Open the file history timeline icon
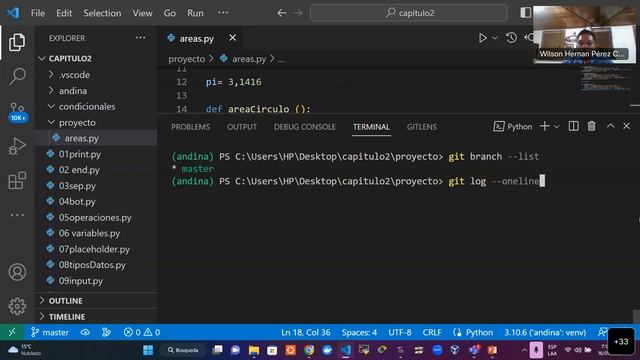 (x=511, y=38)
